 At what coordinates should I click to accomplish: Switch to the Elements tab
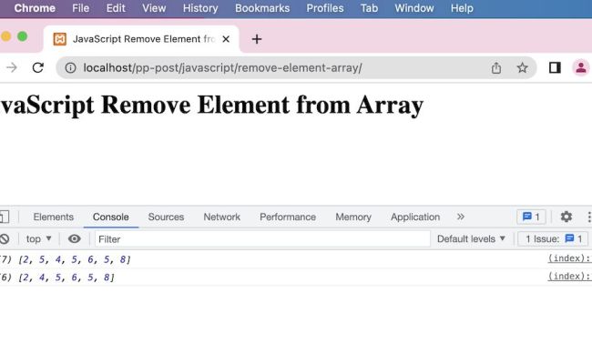click(x=53, y=217)
